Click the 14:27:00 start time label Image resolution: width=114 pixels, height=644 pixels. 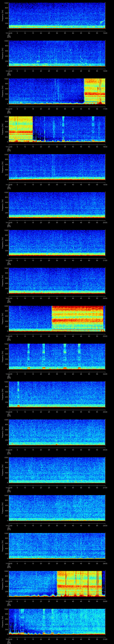pos(9,525)
